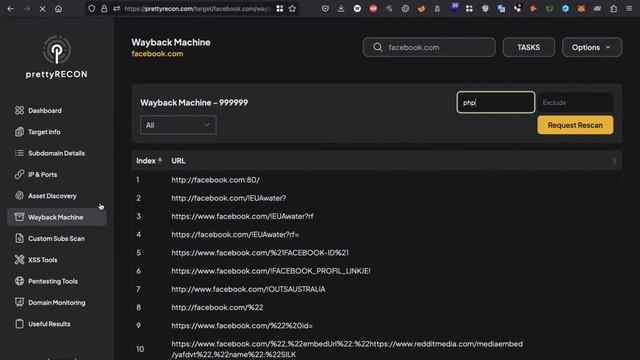Go to Subdomain Details

click(x=57, y=153)
